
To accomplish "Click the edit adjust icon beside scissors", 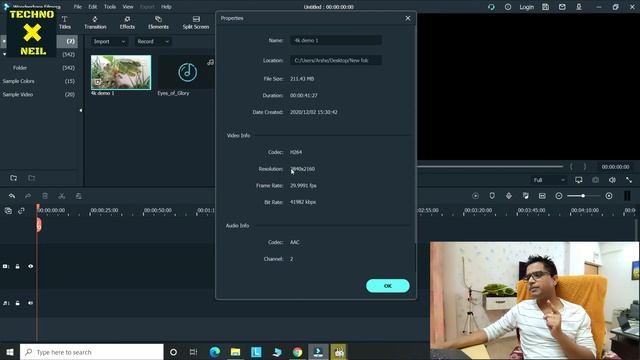I will tap(78, 196).
